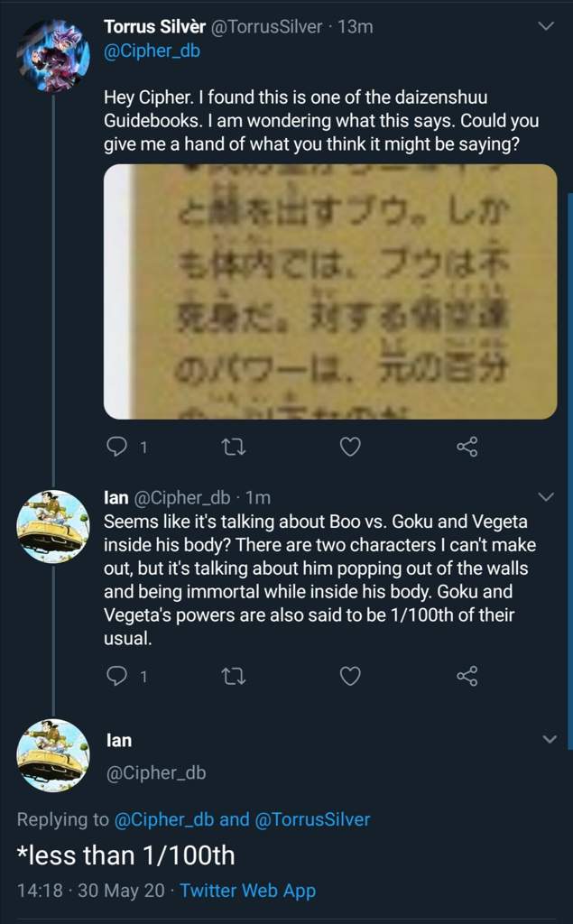
Task: Open Torrus Silvèr's profile avatar
Action: coord(53,55)
